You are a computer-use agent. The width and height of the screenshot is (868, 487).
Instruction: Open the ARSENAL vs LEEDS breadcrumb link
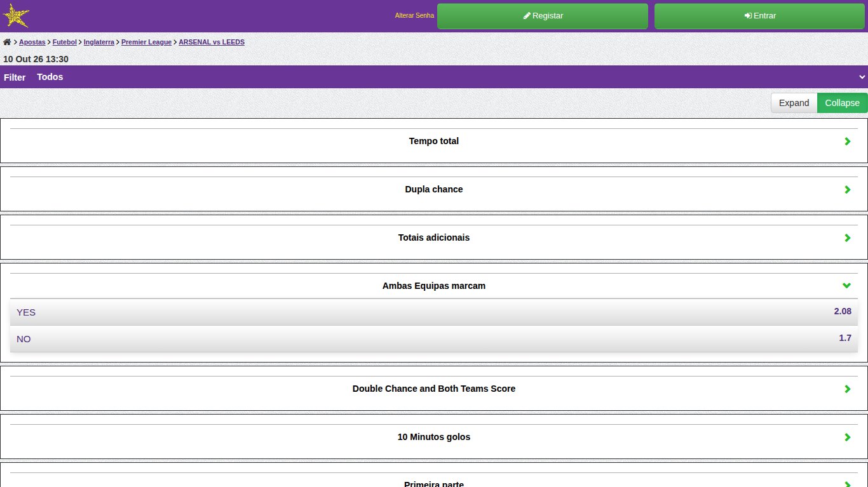212,42
